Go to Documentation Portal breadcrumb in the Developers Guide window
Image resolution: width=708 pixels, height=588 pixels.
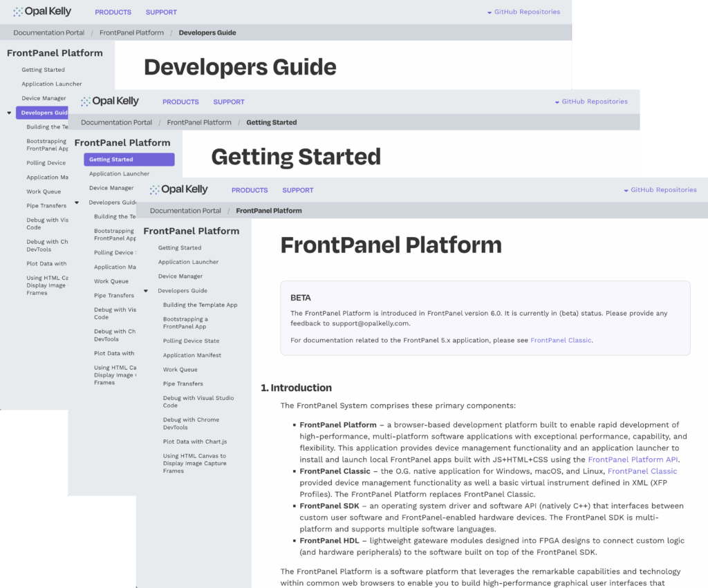[x=49, y=32]
